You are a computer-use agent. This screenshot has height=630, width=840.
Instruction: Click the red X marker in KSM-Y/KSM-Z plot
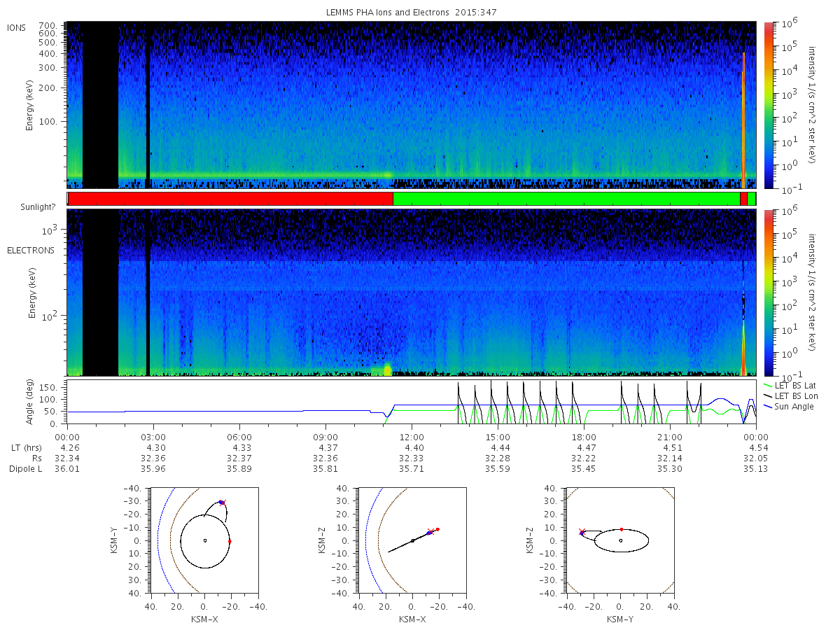point(582,532)
